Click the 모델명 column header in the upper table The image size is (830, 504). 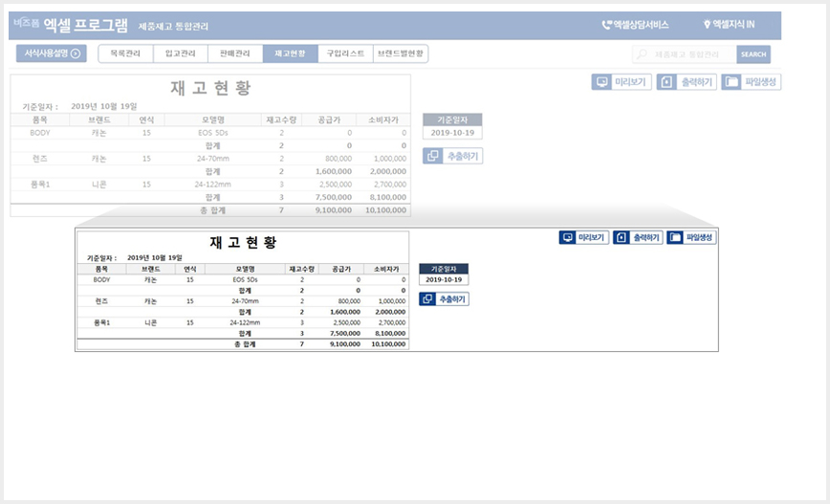[x=213, y=121]
